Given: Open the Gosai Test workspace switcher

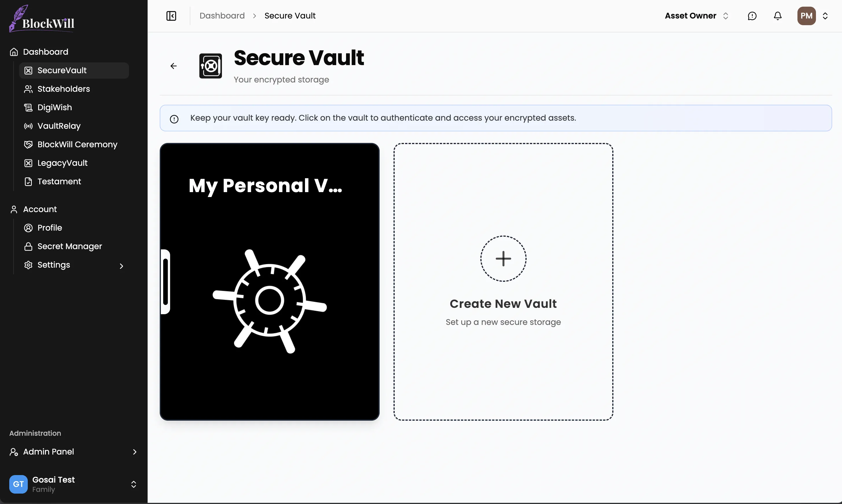Looking at the screenshot, I should click(x=133, y=484).
